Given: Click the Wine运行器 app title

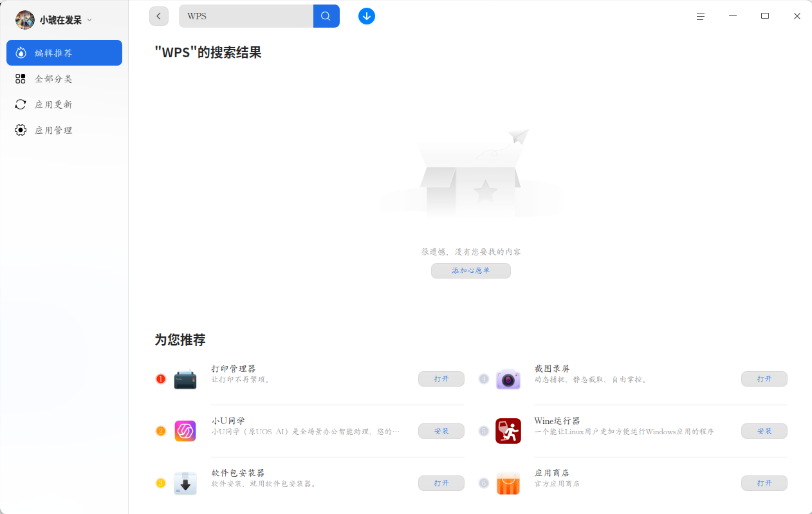Looking at the screenshot, I should 557,421.
